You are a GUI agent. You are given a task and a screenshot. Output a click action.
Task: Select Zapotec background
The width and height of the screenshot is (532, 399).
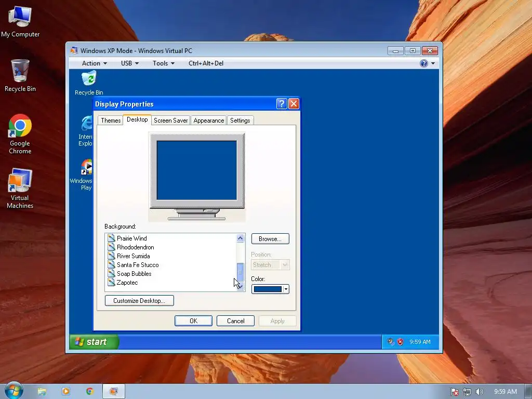coord(123,282)
